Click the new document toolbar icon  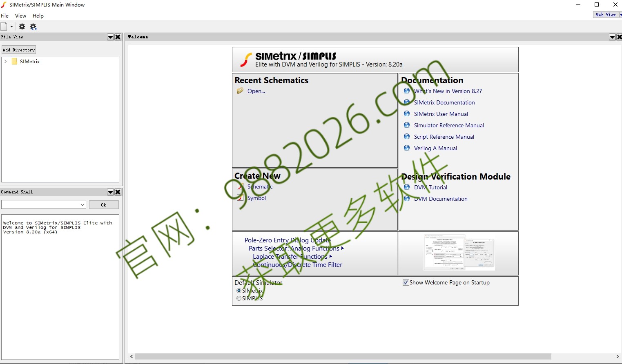click(4, 27)
